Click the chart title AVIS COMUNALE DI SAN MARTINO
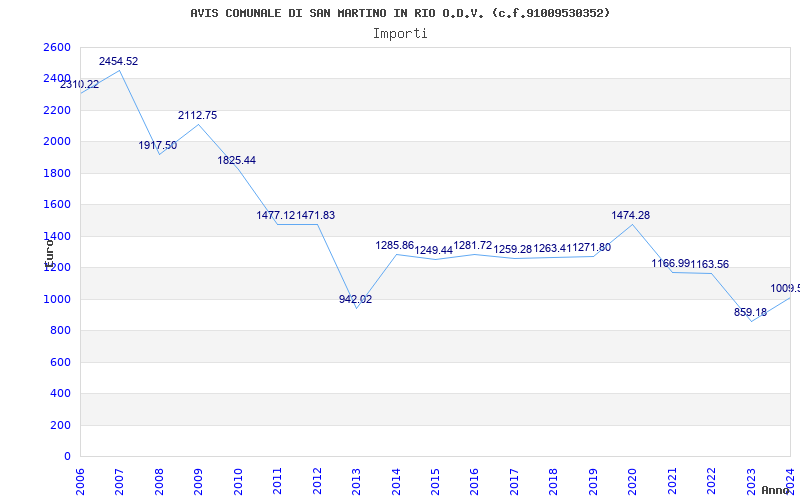Image resolution: width=800 pixels, height=500 pixels. pos(400,13)
